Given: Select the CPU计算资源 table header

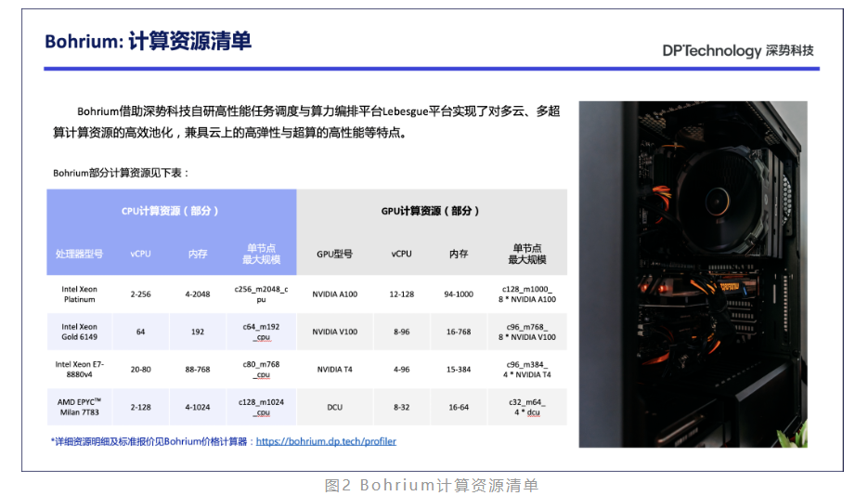Looking at the screenshot, I should [171, 211].
